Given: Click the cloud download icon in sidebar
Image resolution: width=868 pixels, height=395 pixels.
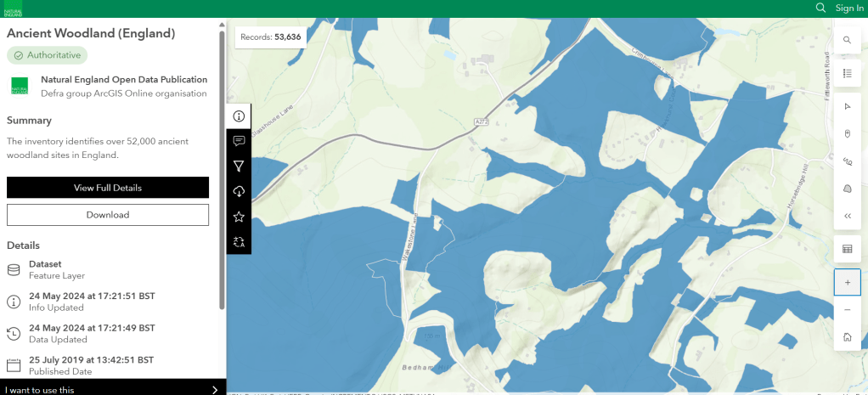Looking at the screenshot, I should tap(239, 191).
